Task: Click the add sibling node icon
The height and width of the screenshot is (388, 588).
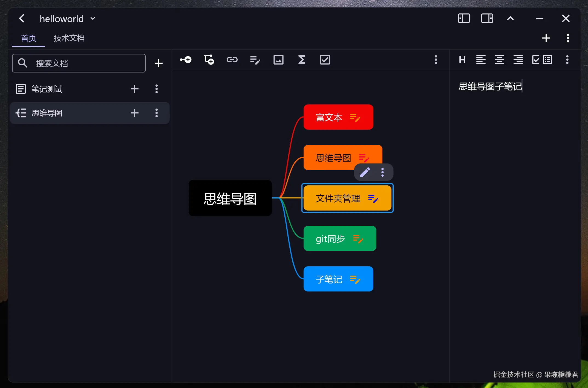Action: point(209,60)
